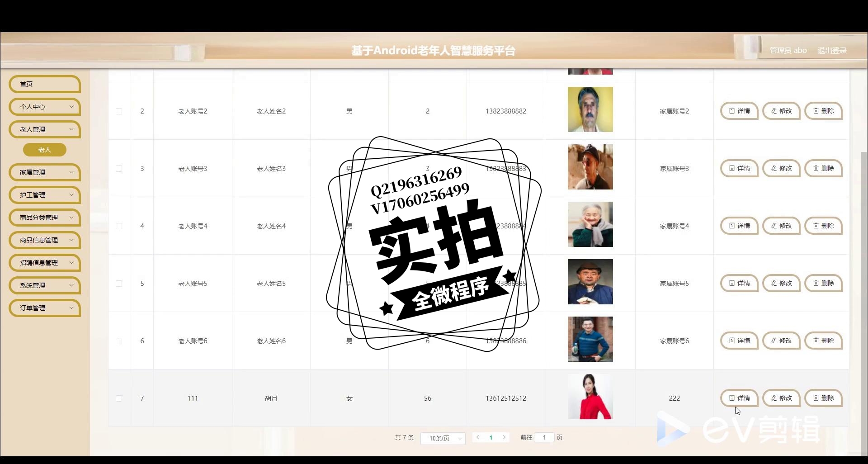
Task: Click cell 家属账号3
Action: [x=675, y=169]
